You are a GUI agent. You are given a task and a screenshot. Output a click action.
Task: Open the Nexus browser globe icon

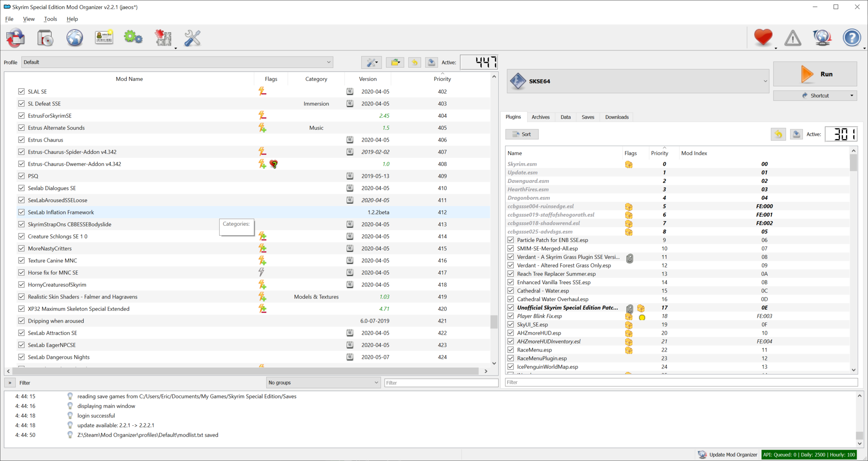(75, 38)
